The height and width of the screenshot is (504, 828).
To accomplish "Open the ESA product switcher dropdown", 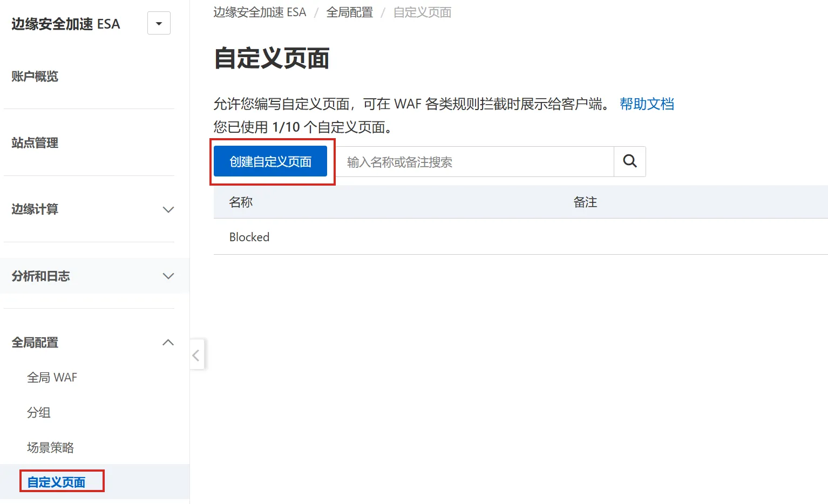I will click(x=159, y=23).
